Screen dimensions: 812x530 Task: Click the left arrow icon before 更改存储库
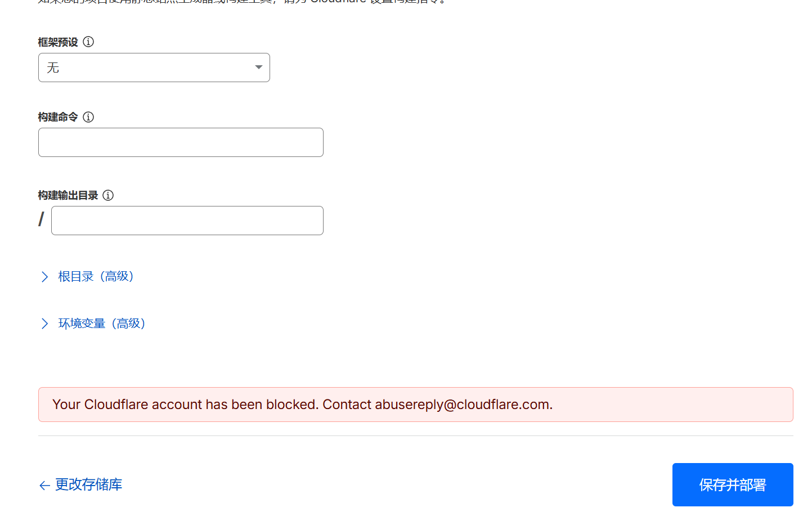click(x=45, y=486)
